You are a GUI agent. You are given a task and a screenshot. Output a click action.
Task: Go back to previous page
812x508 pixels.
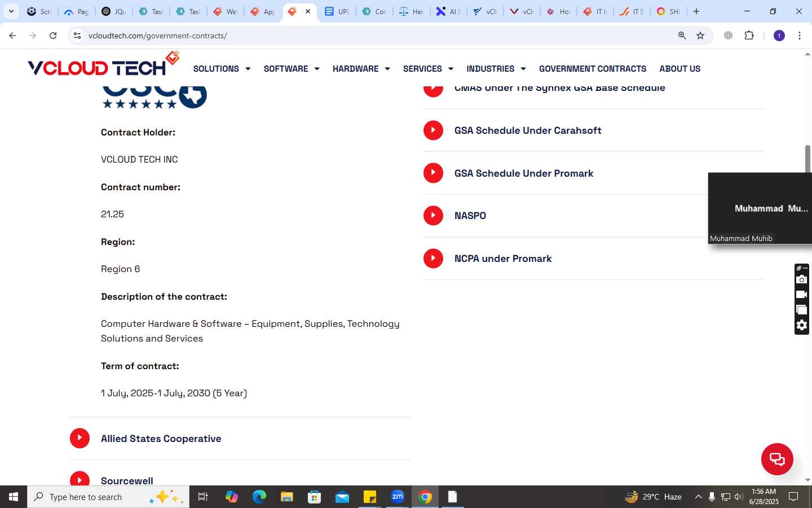[x=12, y=36]
